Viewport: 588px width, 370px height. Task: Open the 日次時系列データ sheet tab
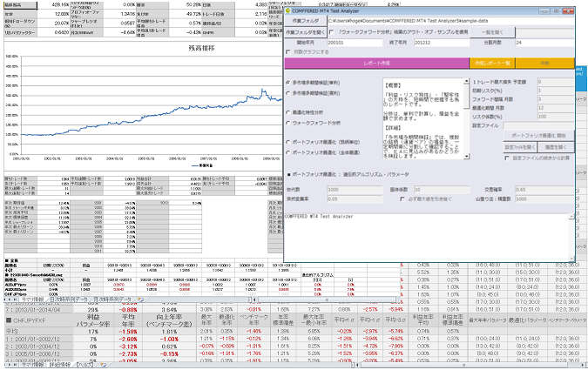click(x=69, y=299)
